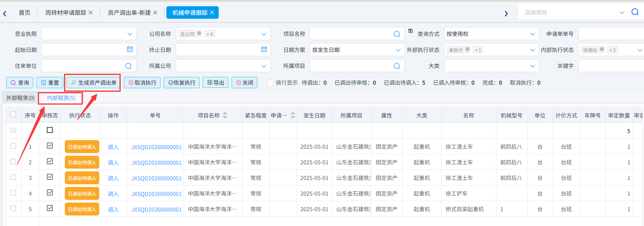
Task: Toggle 审核否 checkmark in row 1
Action: click(50, 146)
